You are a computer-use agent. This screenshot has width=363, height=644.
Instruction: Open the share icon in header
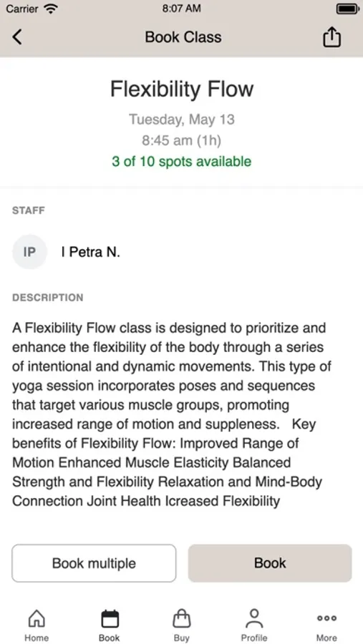(331, 37)
